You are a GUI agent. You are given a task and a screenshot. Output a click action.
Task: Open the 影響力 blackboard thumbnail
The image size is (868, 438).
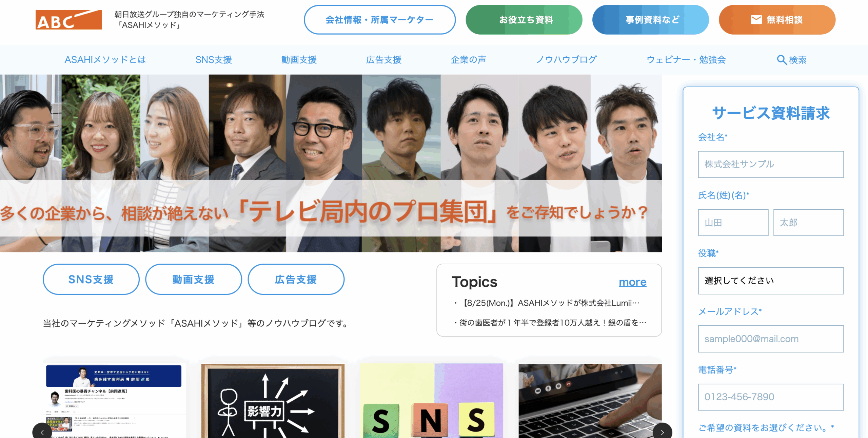click(273, 401)
